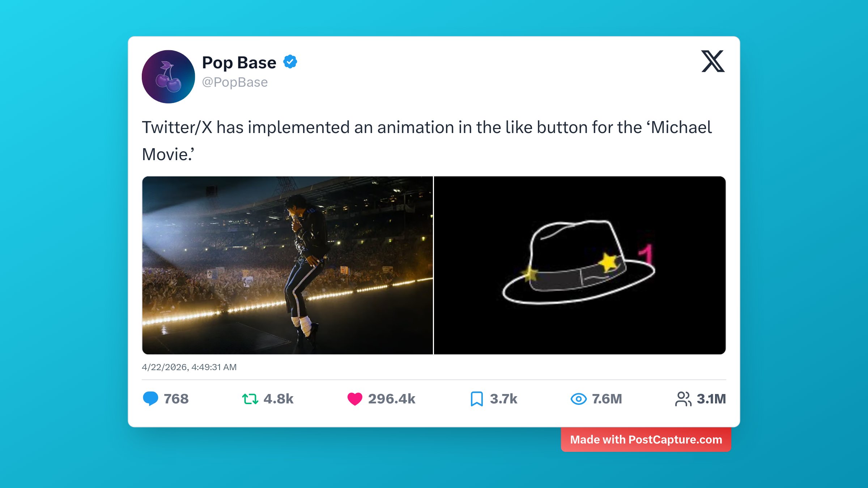Image resolution: width=868 pixels, height=488 pixels.
Task: Click the blue verified checkmark badge
Action: (x=290, y=62)
